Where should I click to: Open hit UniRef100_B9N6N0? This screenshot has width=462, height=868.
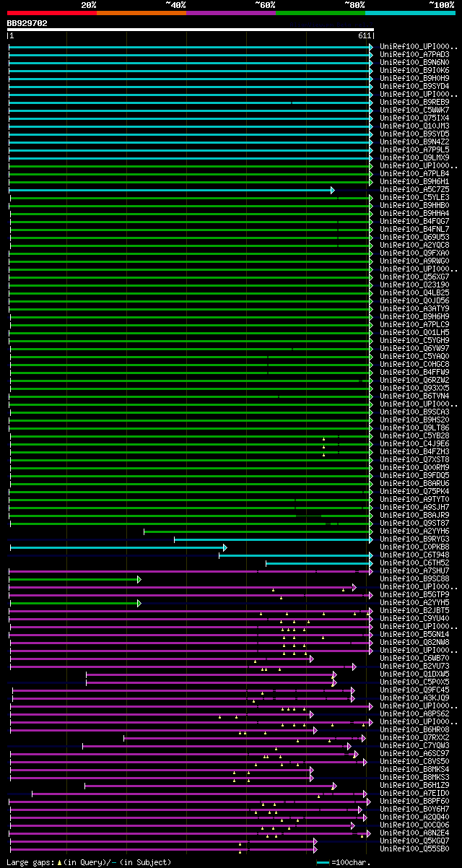(415, 62)
